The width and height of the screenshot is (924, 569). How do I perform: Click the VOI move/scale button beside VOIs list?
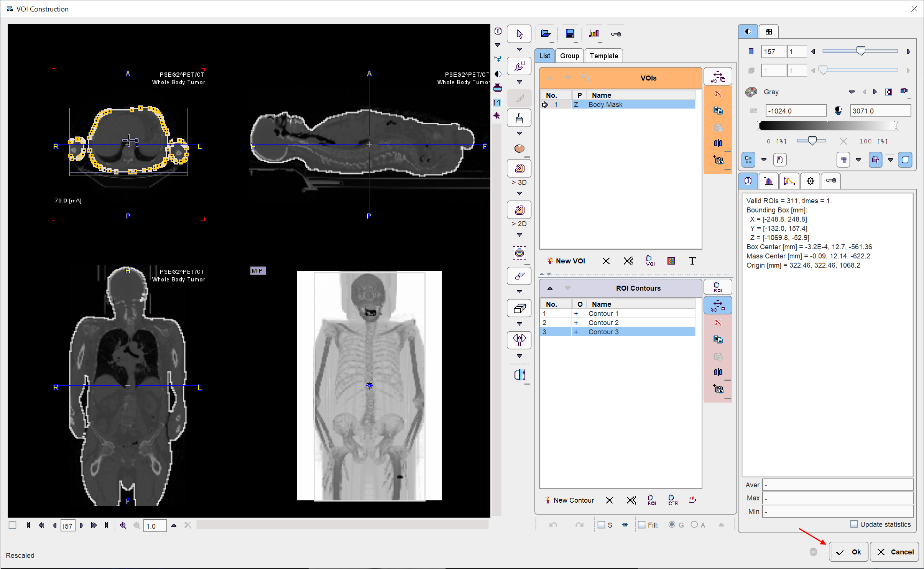(718, 77)
